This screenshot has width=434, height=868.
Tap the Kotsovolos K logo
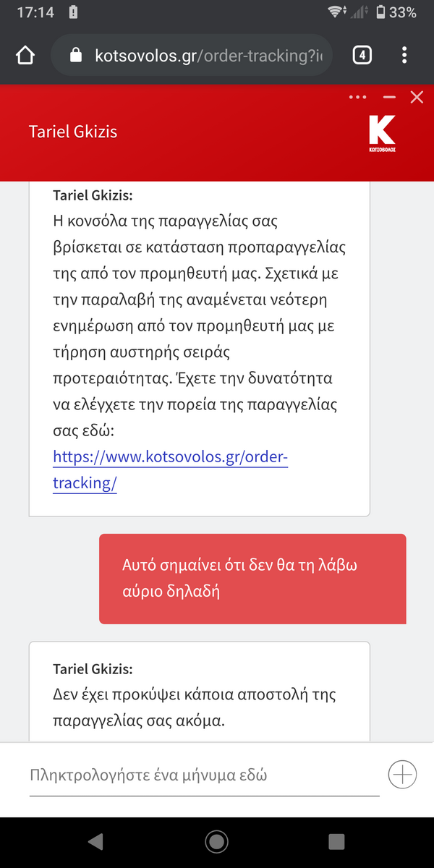[x=382, y=132]
